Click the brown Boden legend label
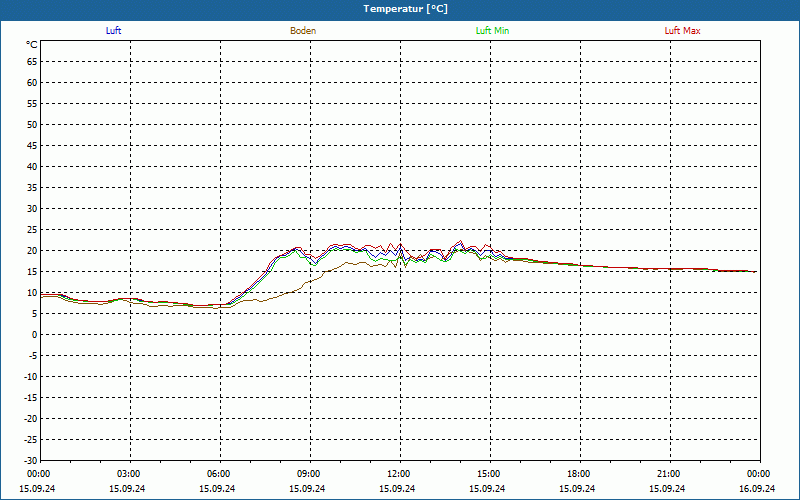Screen dimensions: 800x500 [x=303, y=31]
